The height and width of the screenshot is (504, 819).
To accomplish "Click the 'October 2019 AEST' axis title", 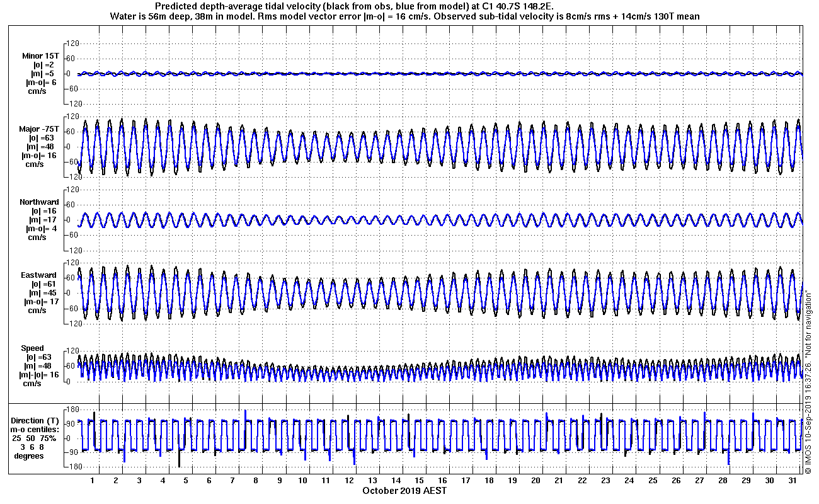I will tap(404, 490).
